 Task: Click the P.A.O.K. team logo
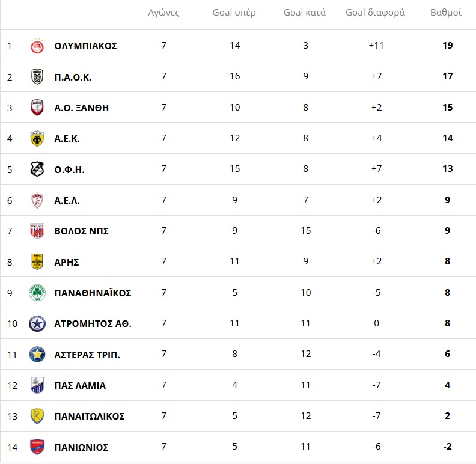(37, 77)
